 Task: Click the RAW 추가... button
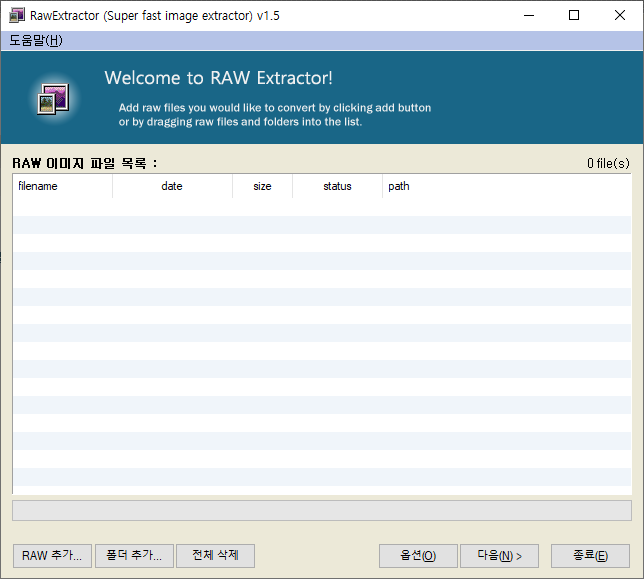point(52,556)
